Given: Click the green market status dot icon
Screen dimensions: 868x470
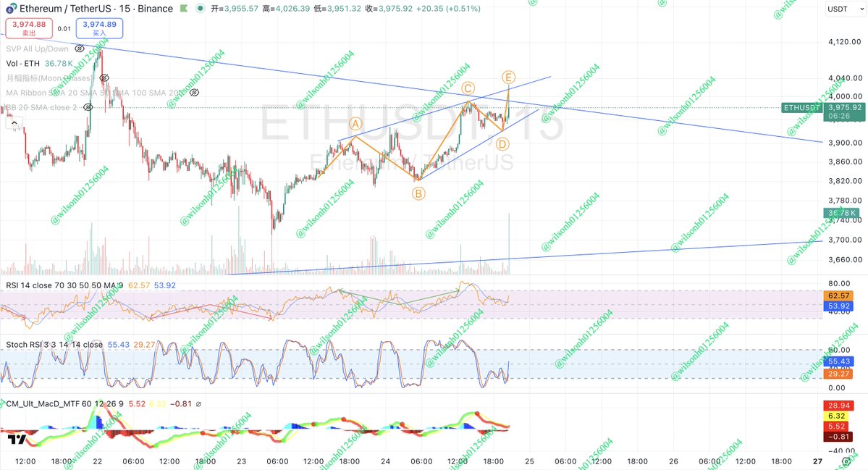Looking at the screenshot, I should 200,8.
